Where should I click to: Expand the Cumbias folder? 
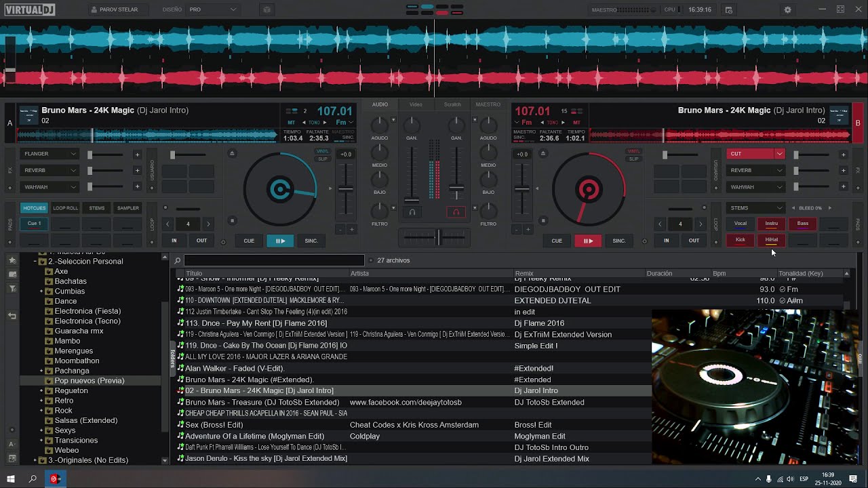pos(41,291)
